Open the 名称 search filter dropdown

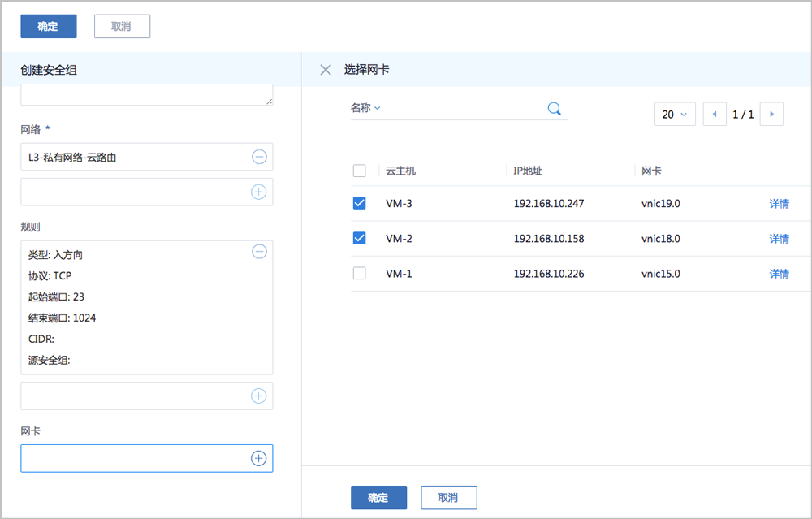tap(365, 108)
